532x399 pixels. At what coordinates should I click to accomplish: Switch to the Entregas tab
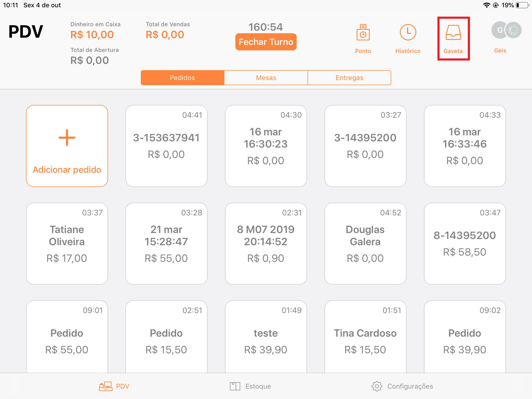pyautogui.click(x=349, y=78)
